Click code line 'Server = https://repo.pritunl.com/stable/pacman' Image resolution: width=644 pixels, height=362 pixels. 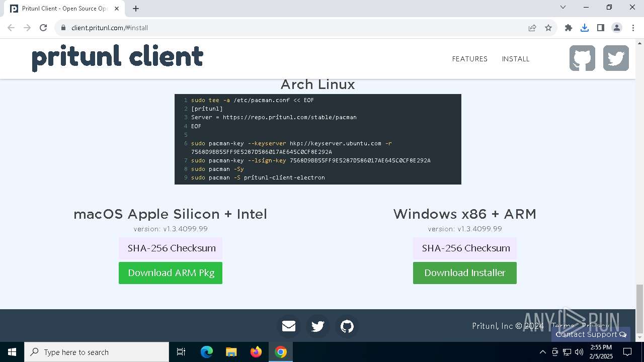pyautogui.click(x=274, y=117)
